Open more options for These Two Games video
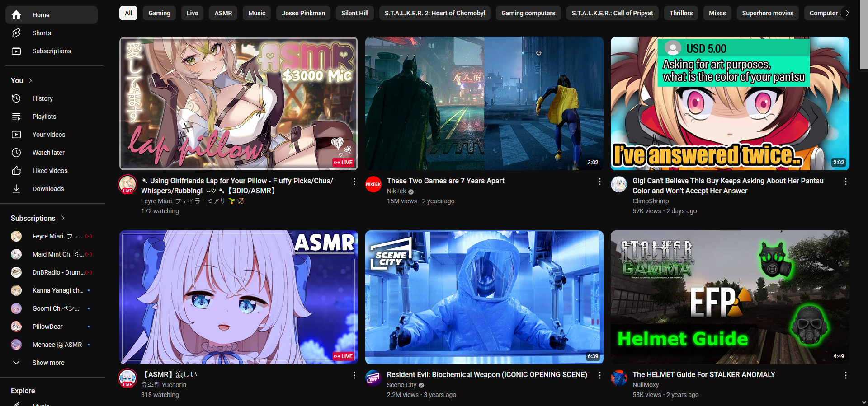 (600, 182)
